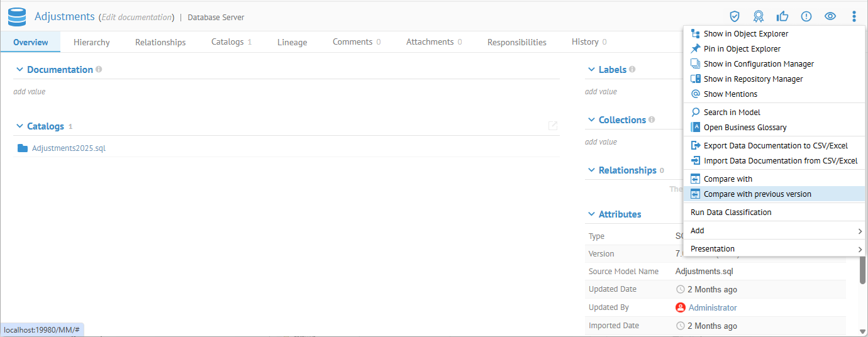868x337 pixels.
Task: Select Compare with previous version
Action: 757,194
